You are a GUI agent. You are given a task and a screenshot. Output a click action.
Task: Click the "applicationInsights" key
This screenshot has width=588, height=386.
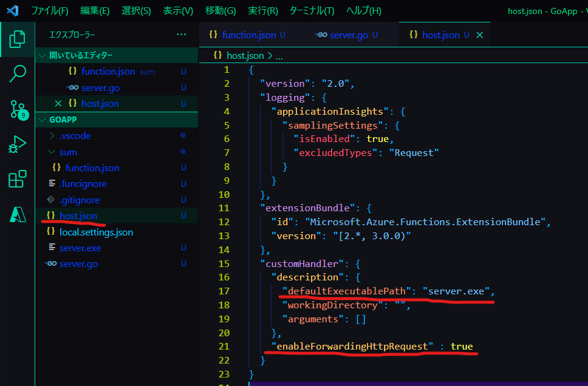click(330, 111)
